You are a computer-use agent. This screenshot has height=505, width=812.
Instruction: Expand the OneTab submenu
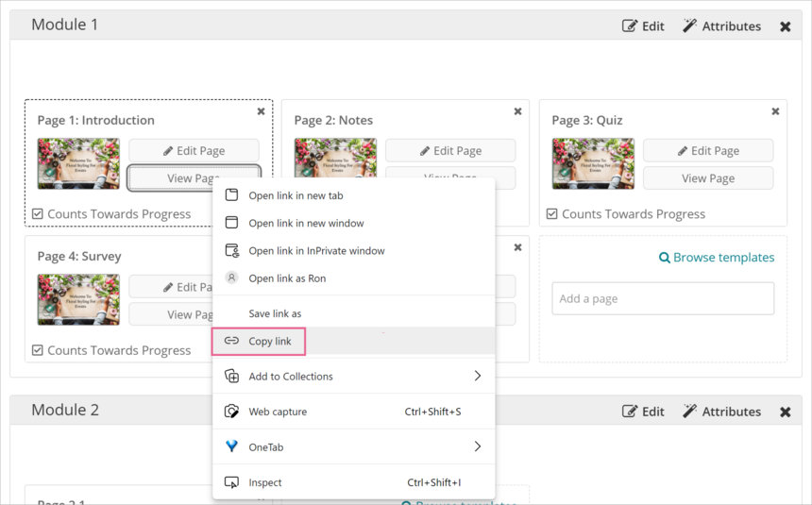click(x=354, y=446)
